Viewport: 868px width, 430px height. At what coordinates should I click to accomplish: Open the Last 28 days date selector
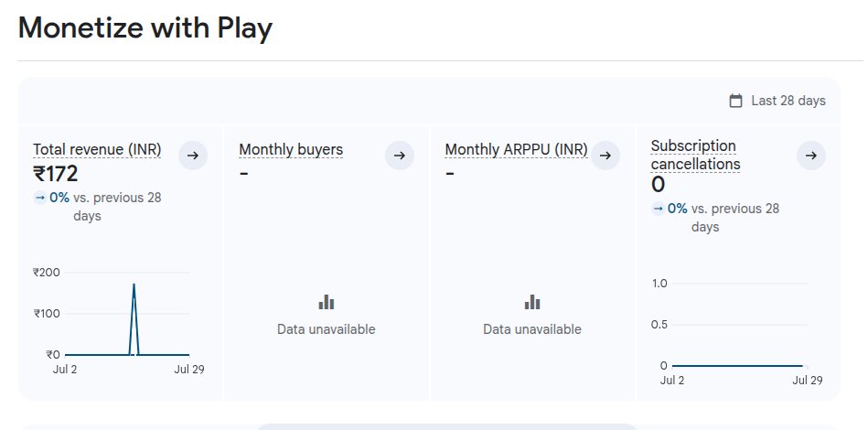tap(788, 101)
